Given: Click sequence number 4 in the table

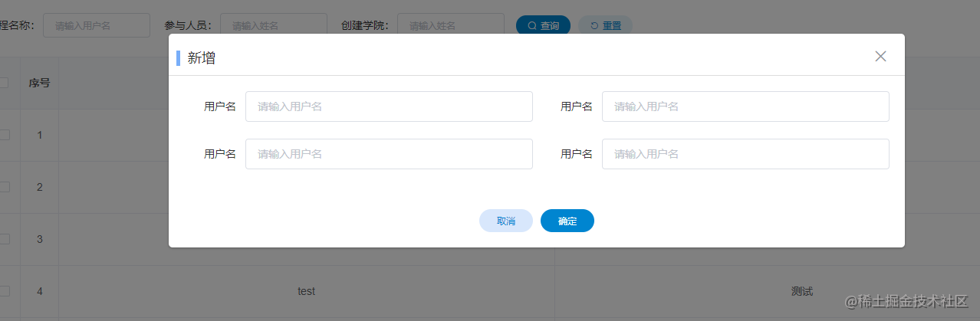Looking at the screenshot, I should coord(40,291).
